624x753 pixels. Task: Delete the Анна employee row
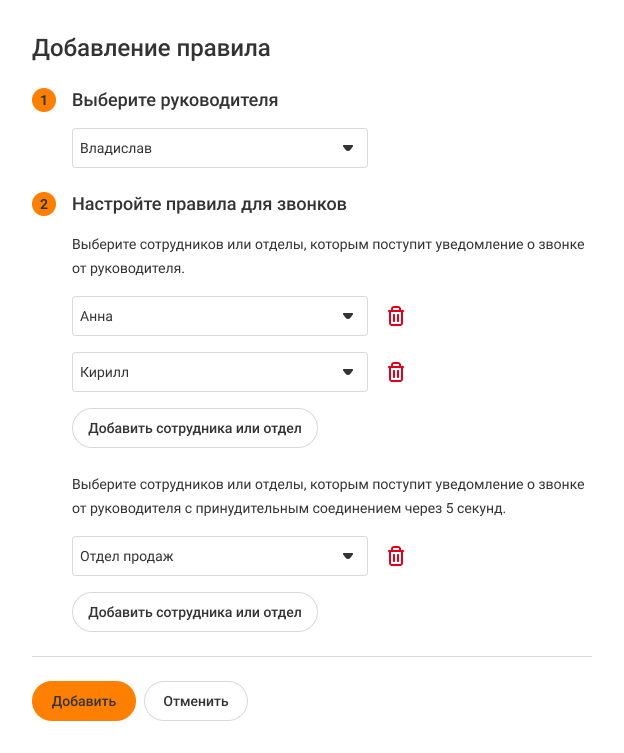pyautogui.click(x=396, y=316)
